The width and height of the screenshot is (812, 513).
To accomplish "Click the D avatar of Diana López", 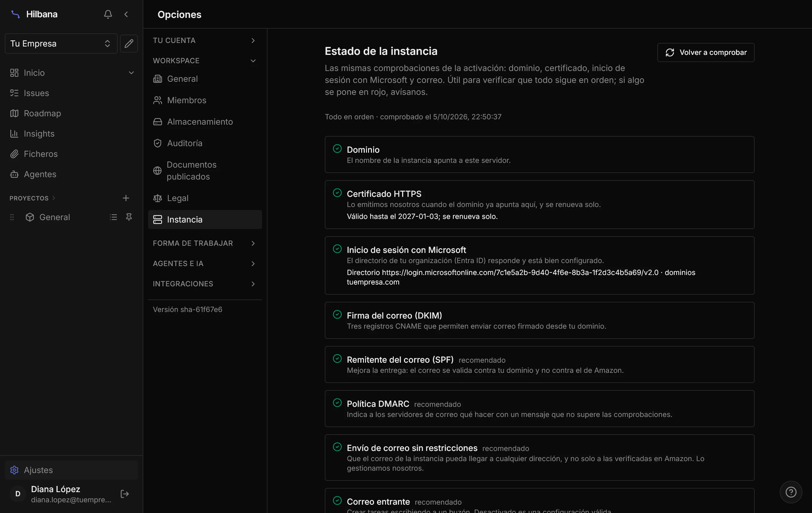I will [x=18, y=494].
